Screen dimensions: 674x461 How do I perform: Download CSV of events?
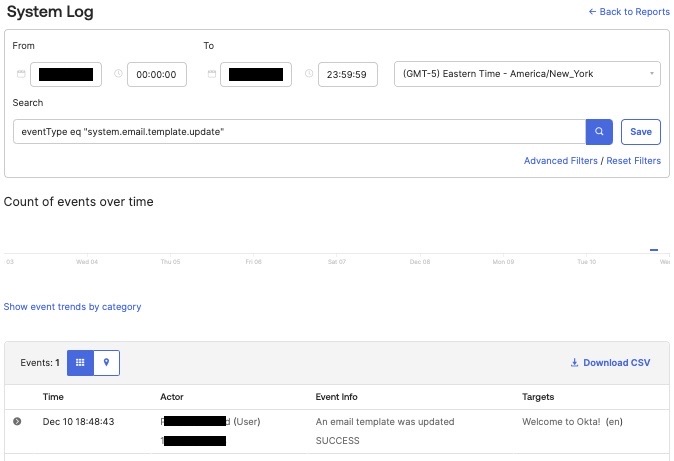(610, 363)
